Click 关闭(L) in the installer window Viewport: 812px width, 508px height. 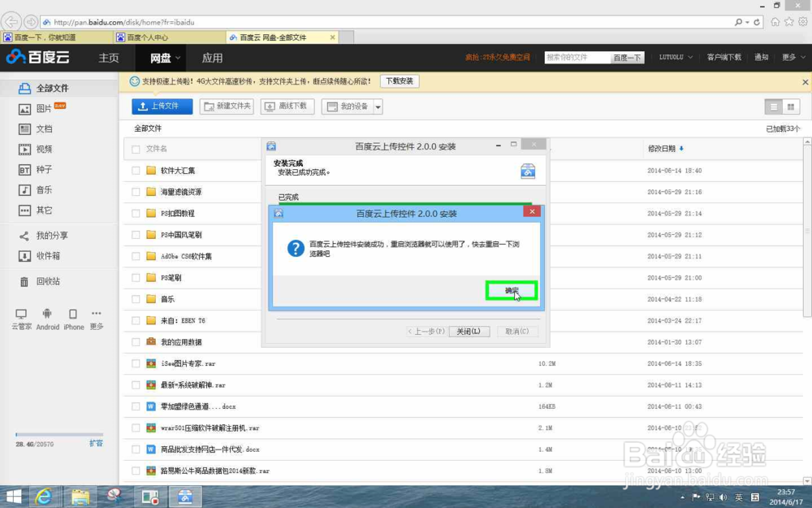(x=469, y=332)
